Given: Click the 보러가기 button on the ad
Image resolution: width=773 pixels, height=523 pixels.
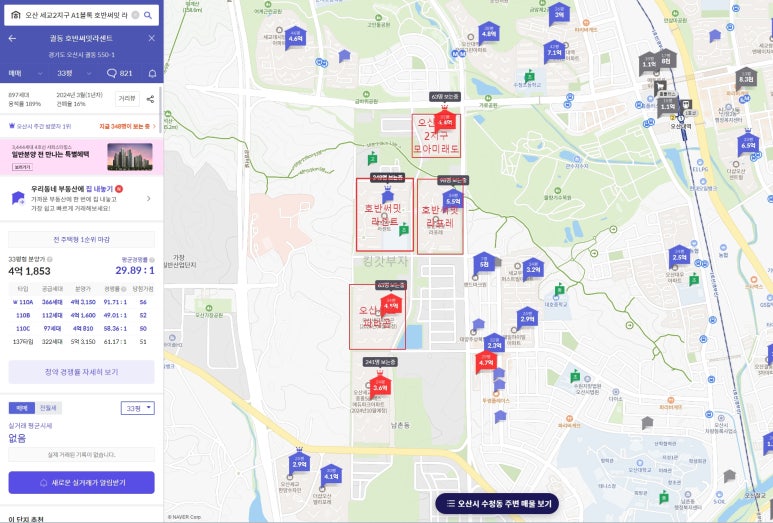Looking at the screenshot, I should 23,167.
